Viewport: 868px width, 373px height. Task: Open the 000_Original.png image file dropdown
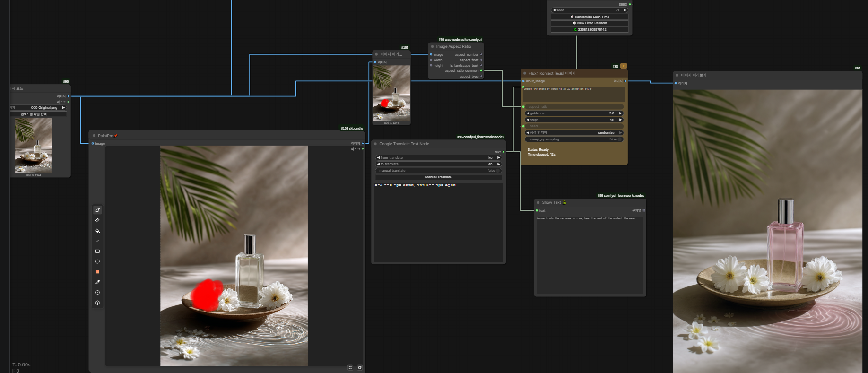[x=38, y=108]
